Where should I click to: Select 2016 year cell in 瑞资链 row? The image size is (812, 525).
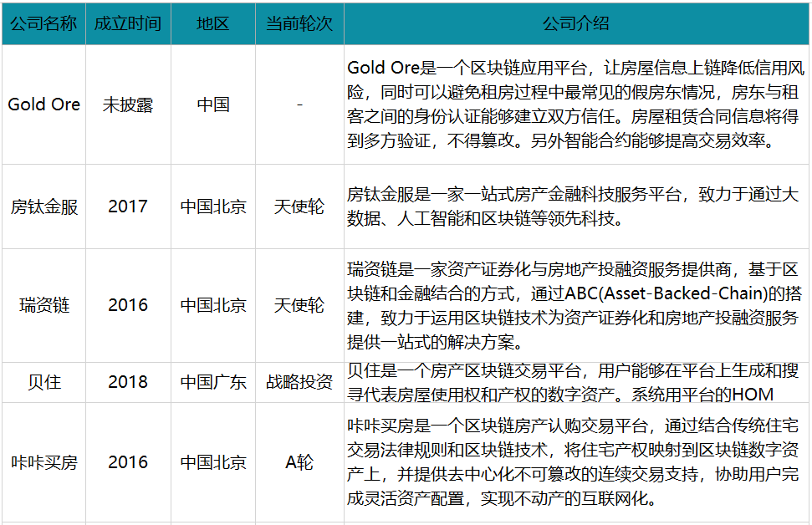[x=128, y=305]
